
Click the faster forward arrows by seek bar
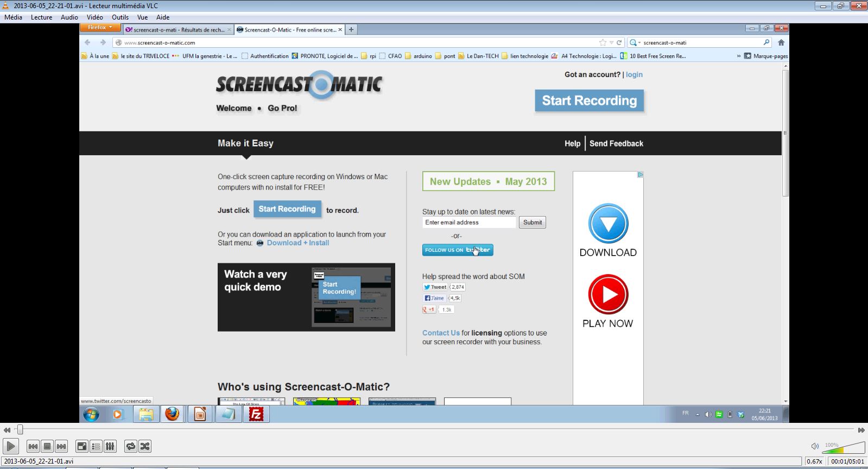click(861, 430)
